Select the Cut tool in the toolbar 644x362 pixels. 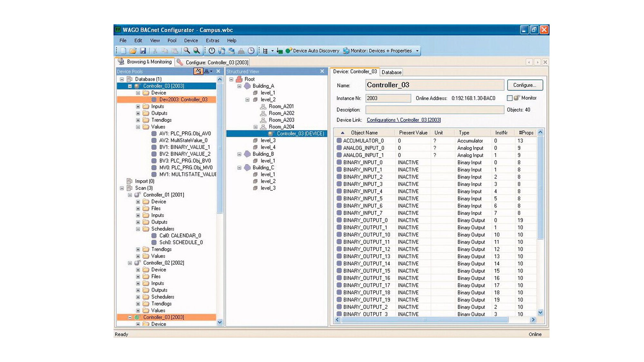tap(155, 51)
